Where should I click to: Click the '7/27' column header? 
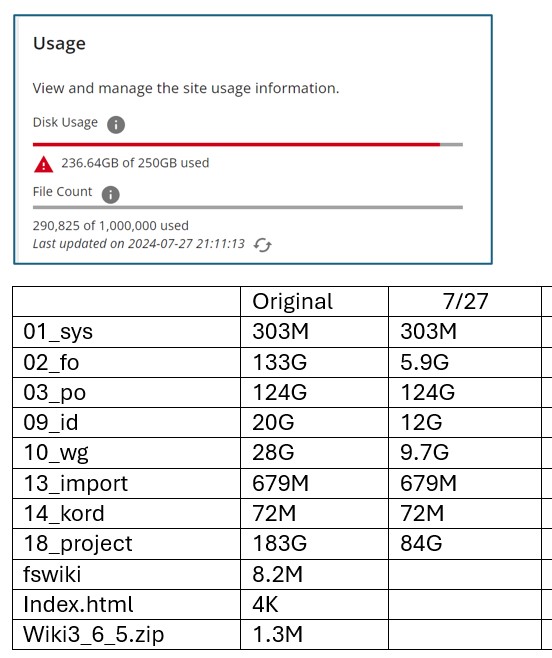coord(465,302)
